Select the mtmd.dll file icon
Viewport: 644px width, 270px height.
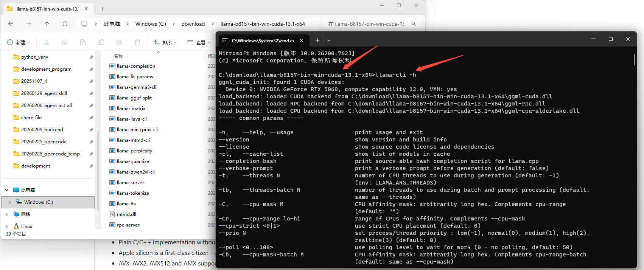click(x=112, y=214)
